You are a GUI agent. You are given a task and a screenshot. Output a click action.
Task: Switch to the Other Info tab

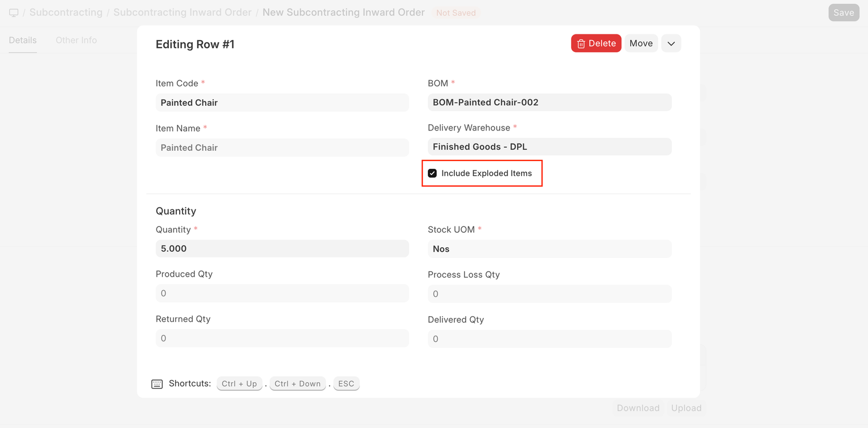pos(76,40)
